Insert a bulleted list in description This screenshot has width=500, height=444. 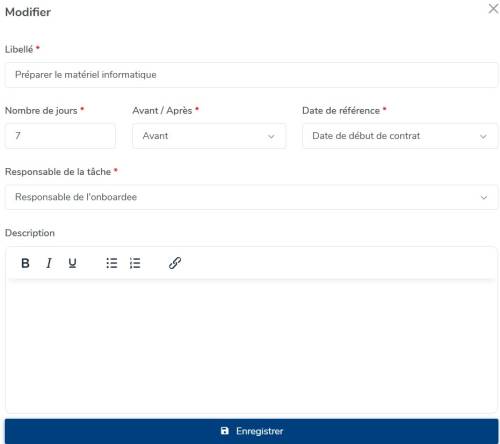112,263
